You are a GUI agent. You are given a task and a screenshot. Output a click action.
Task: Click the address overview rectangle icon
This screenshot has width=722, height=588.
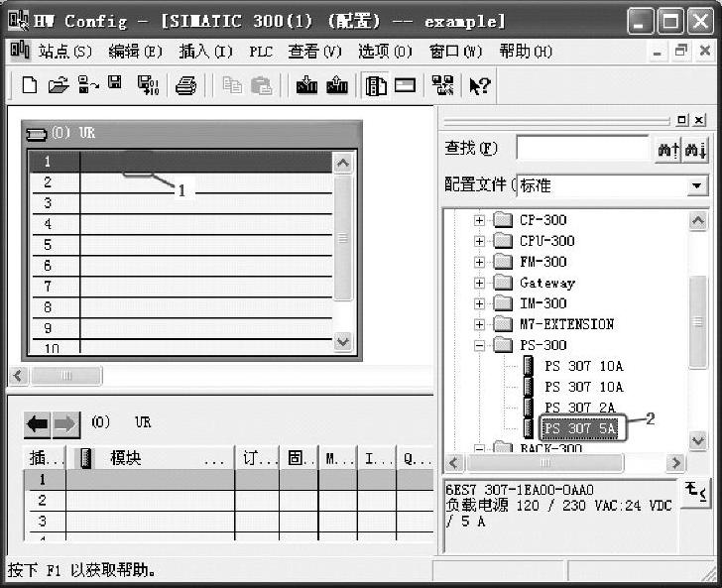click(x=406, y=85)
